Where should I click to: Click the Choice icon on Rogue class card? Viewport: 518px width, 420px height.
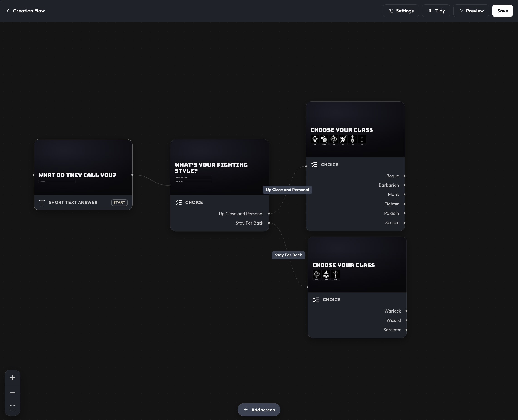tap(314, 165)
